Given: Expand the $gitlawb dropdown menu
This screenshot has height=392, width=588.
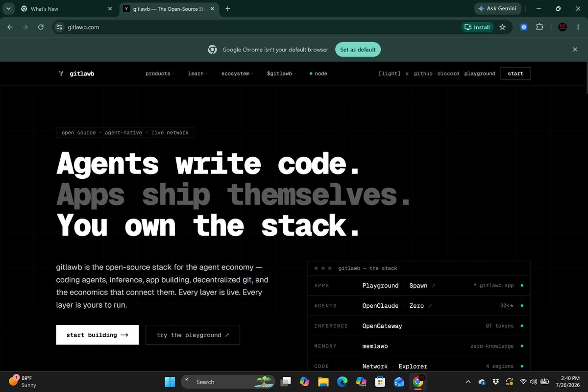Looking at the screenshot, I should coord(281,73).
